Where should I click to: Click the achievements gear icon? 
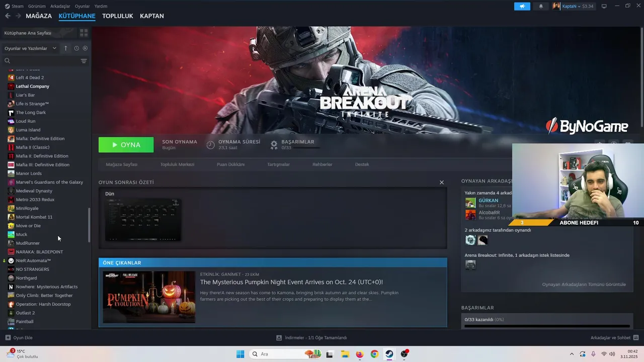pyautogui.click(x=274, y=145)
